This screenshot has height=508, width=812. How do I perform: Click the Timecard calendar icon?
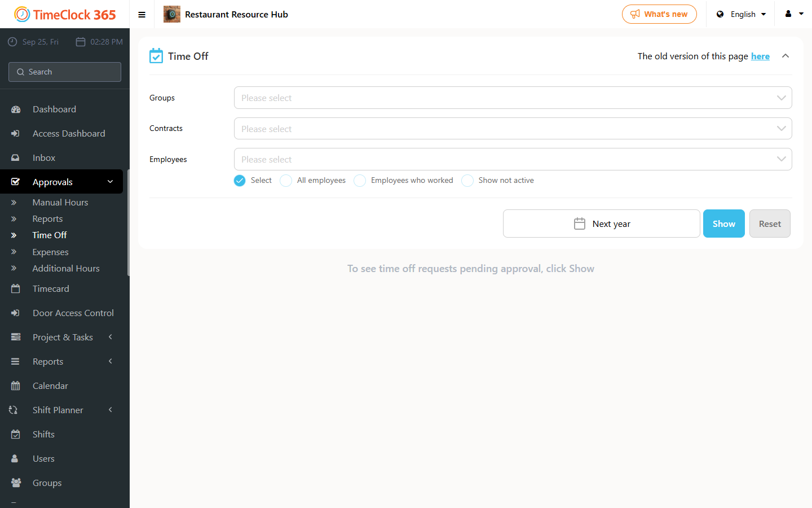(16, 288)
